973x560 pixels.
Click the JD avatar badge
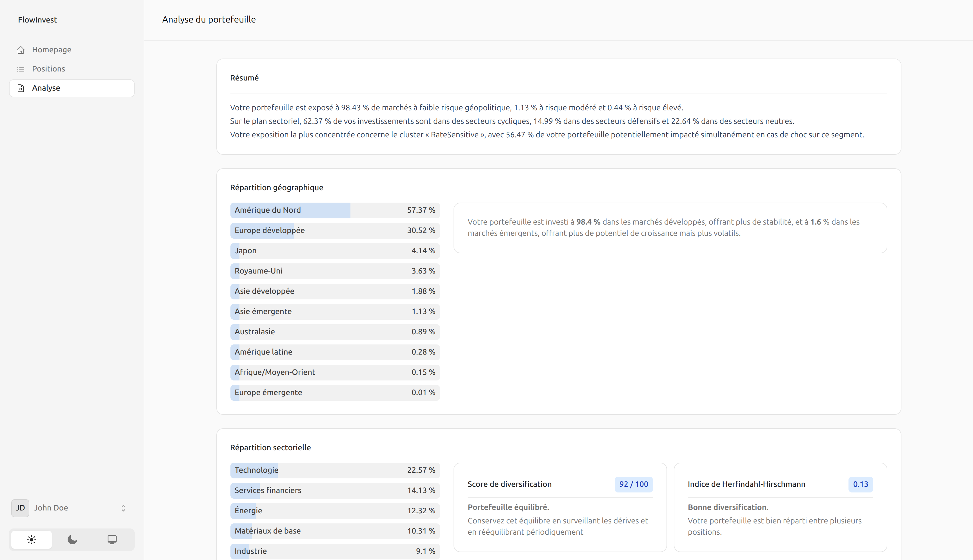point(20,508)
